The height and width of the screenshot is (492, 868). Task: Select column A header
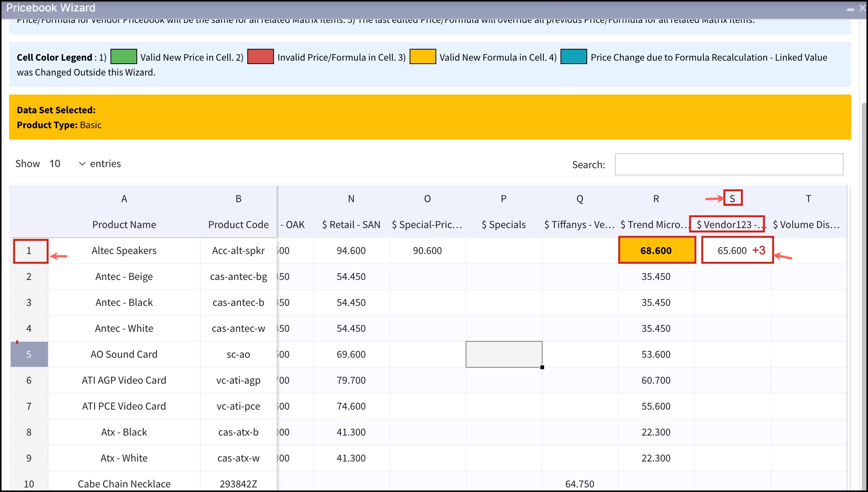pos(124,199)
